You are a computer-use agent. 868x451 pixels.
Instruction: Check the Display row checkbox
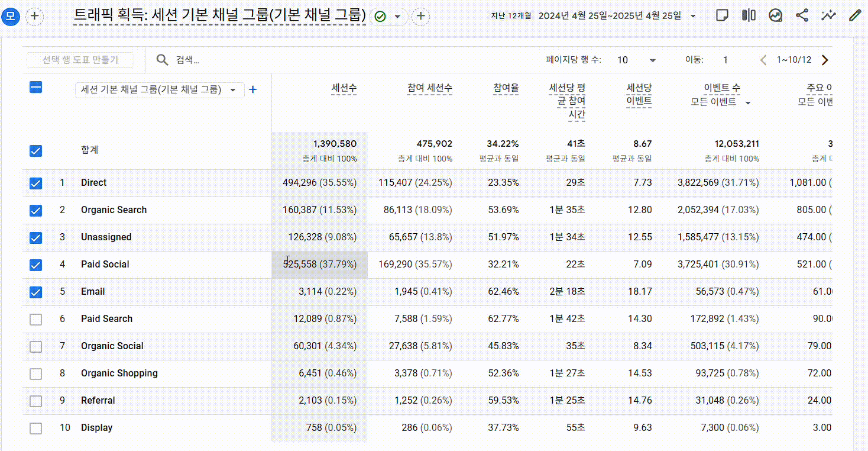pyautogui.click(x=35, y=428)
